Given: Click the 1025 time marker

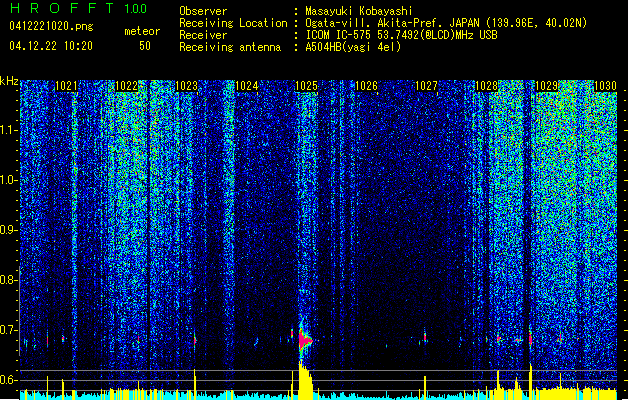Looking at the screenshot, I should 306,86.
